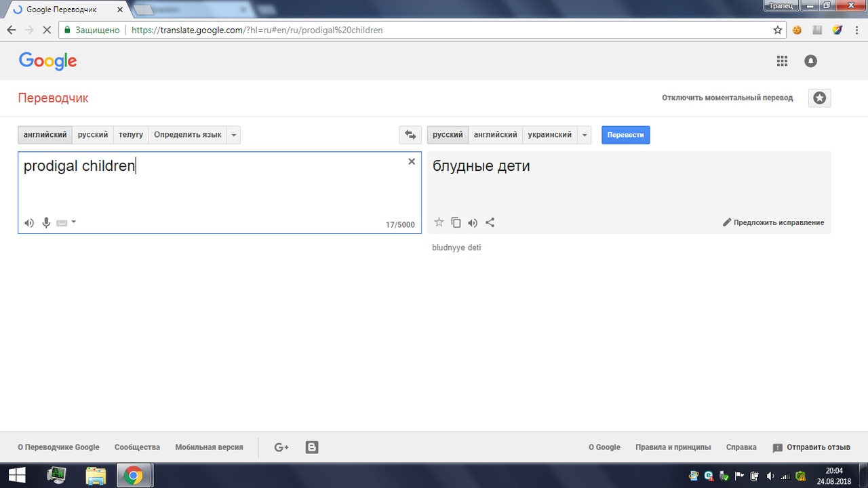Open the volume control in tray

pyautogui.click(x=770, y=476)
